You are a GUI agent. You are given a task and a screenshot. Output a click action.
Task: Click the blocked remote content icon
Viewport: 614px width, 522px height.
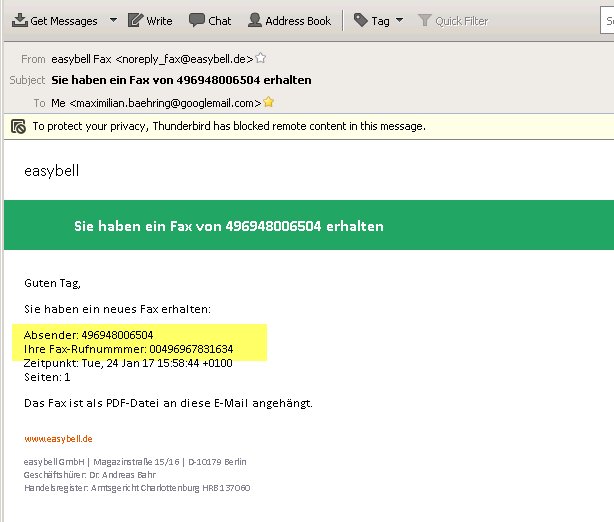pos(18,126)
